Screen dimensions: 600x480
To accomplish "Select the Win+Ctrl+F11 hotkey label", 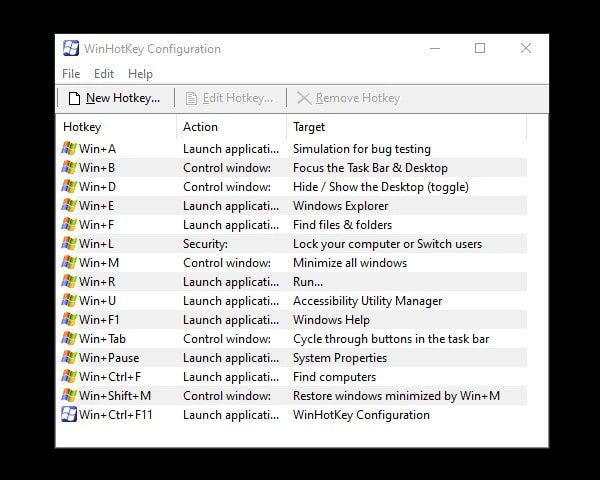I will click(x=116, y=415).
